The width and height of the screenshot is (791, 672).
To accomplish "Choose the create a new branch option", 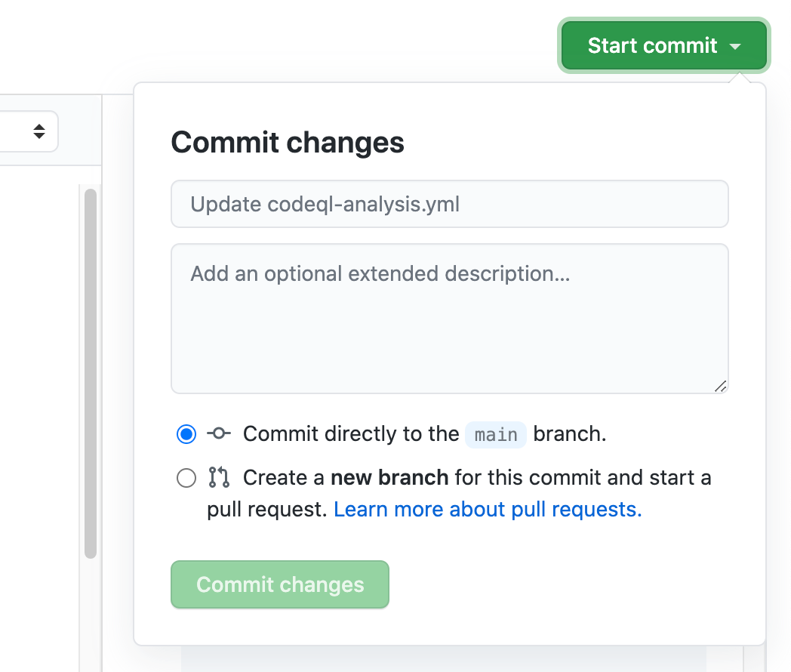I will point(186,477).
